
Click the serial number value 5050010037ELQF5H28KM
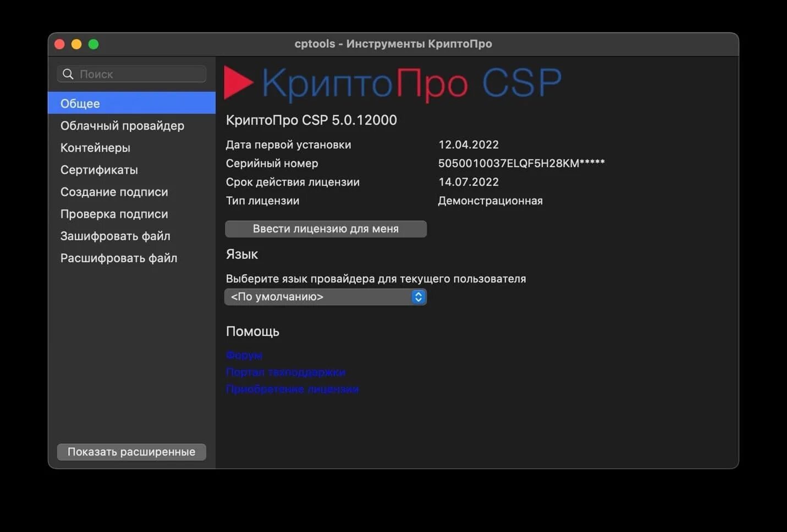(x=521, y=163)
